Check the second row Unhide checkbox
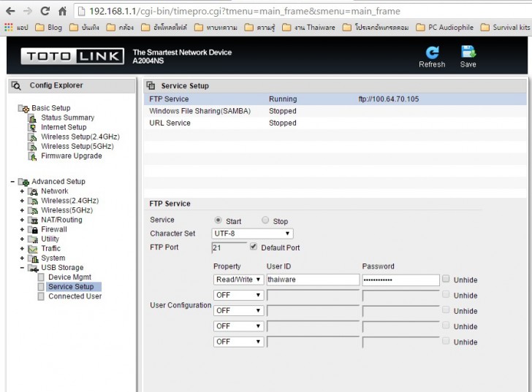 pyautogui.click(x=446, y=294)
